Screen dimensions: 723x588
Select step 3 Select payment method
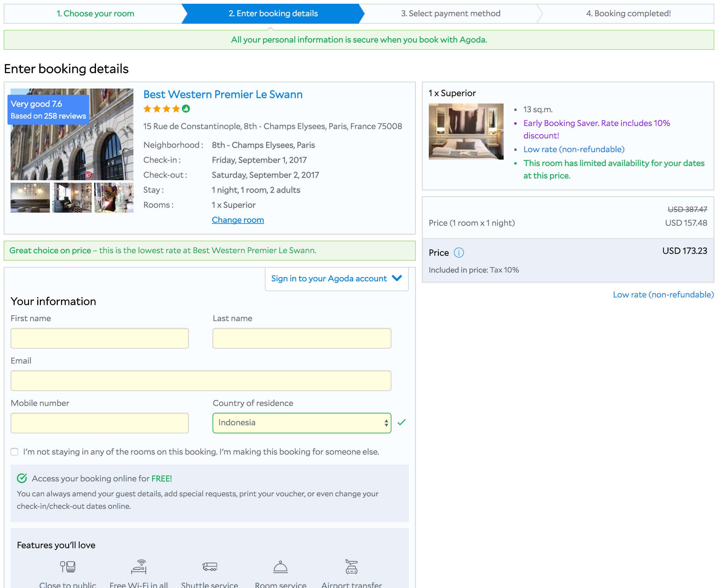pyautogui.click(x=451, y=13)
